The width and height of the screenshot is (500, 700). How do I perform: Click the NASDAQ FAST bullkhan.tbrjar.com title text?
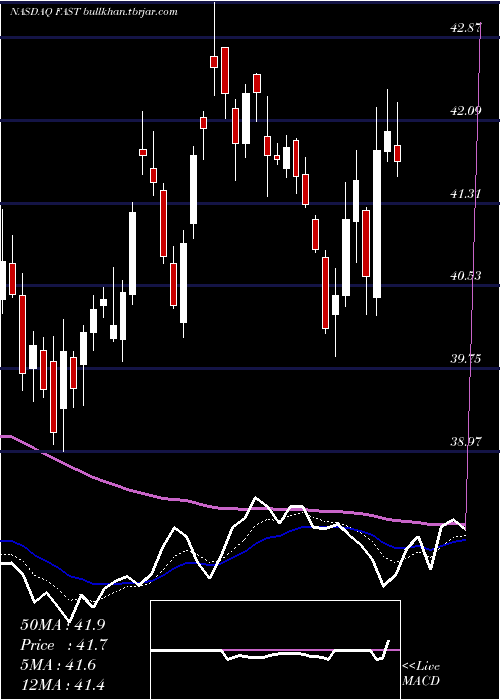coord(94,12)
